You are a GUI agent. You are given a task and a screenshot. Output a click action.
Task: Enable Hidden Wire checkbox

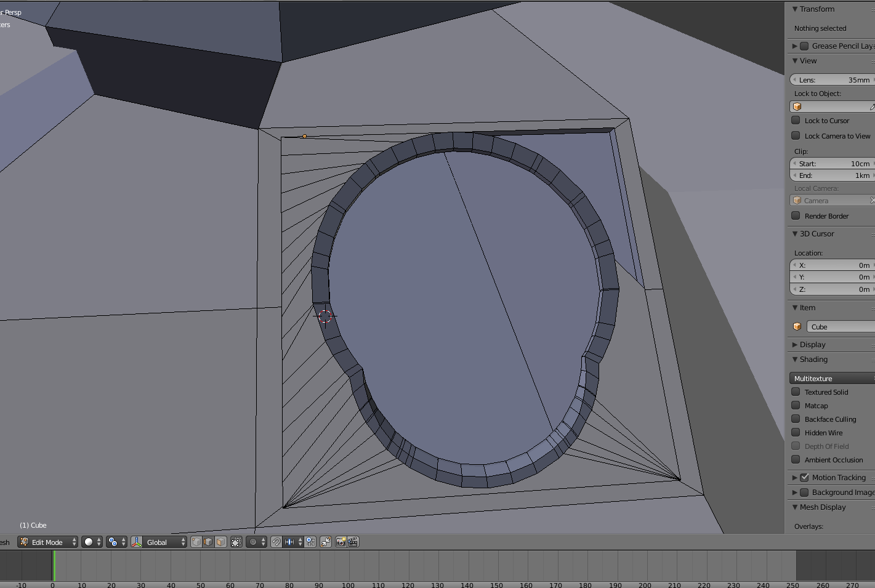coord(796,432)
